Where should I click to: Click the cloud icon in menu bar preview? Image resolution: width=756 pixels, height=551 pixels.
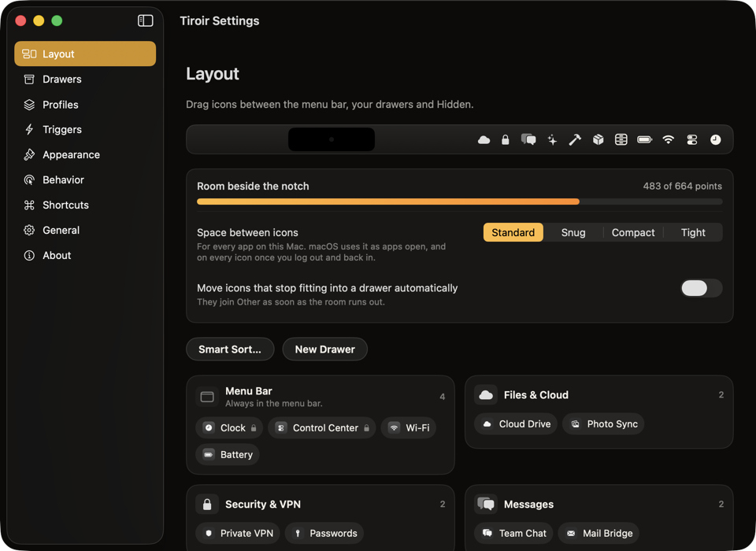[x=484, y=140]
